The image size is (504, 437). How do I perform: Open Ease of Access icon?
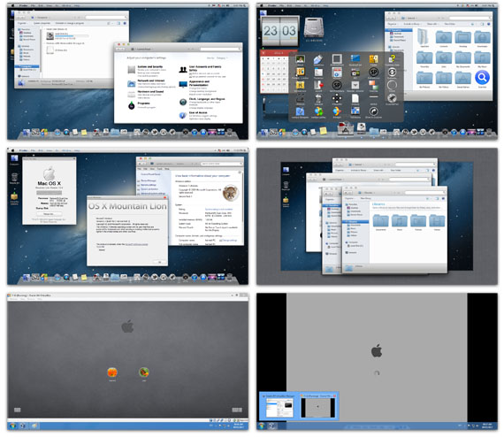tap(182, 115)
